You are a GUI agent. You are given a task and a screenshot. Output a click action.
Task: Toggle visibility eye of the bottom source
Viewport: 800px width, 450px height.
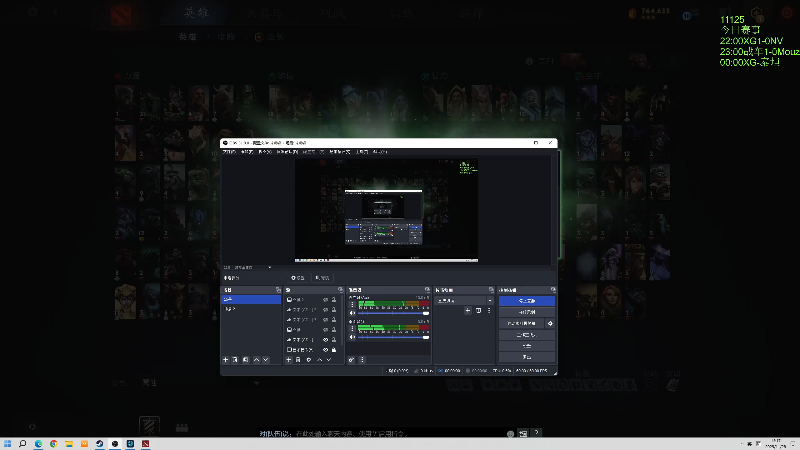[326, 350]
